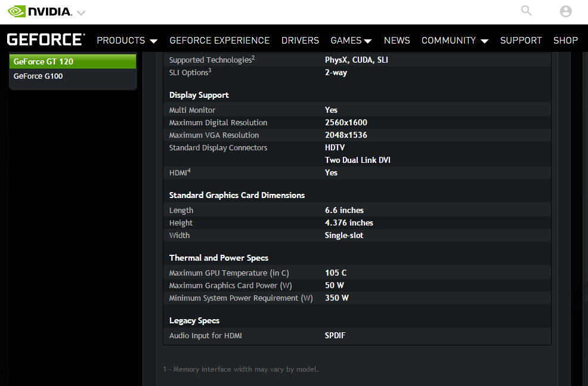Go to GeForce logo home
The height and width of the screenshot is (386, 588).
pos(46,39)
